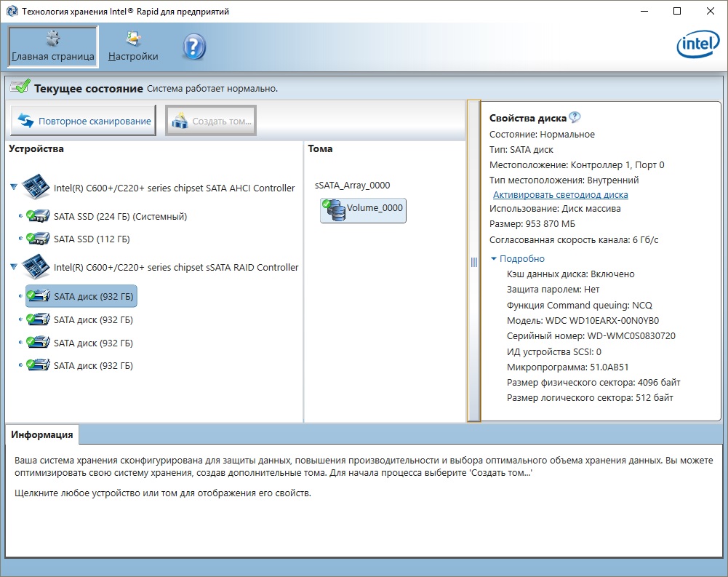Click the panel splitter handle
Viewport: 728px width, 577px height.
(473, 262)
